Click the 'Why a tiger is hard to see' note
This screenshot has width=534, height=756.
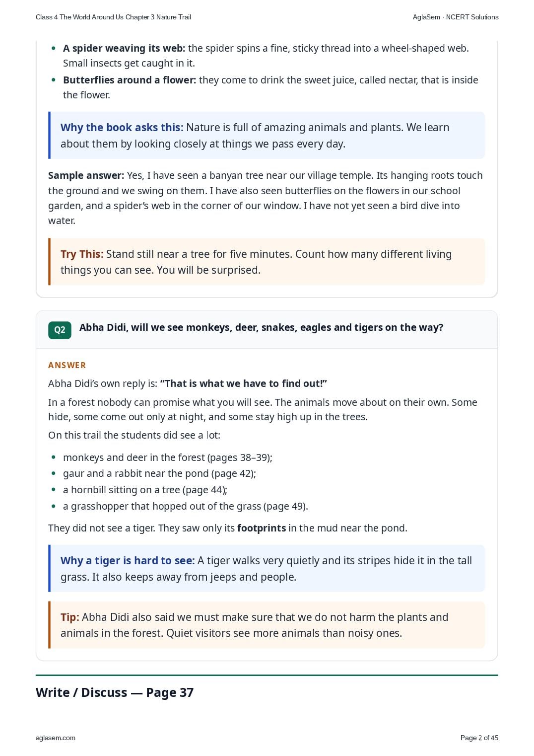[267, 568]
